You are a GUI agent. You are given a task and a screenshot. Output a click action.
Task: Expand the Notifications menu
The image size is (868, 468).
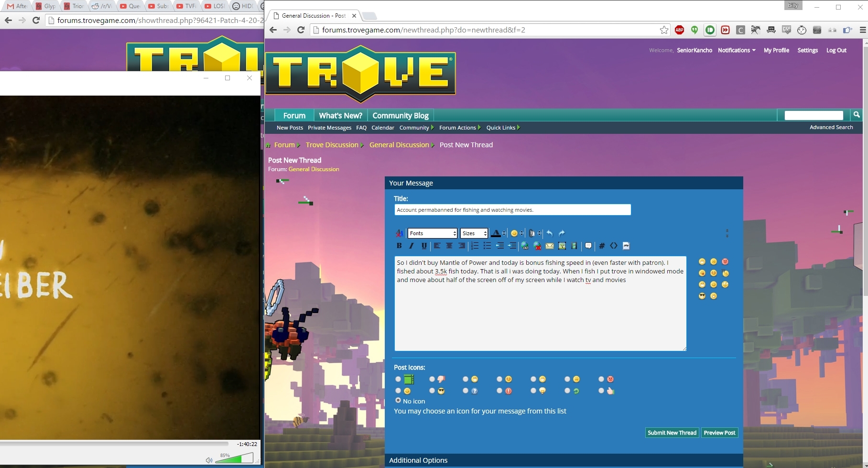click(x=737, y=50)
